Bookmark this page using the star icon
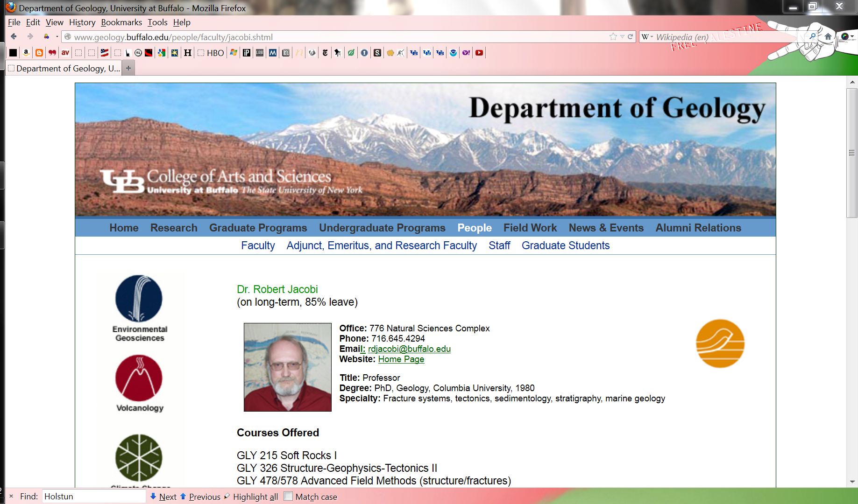The image size is (858, 504). pos(613,36)
